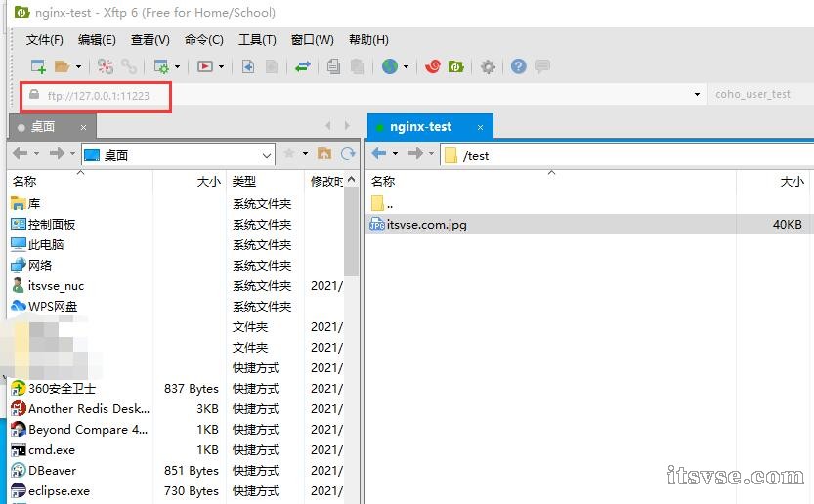The height and width of the screenshot is (504, 814).
Task: Go to local home folder icon
Action: click(x=324, y=154)
